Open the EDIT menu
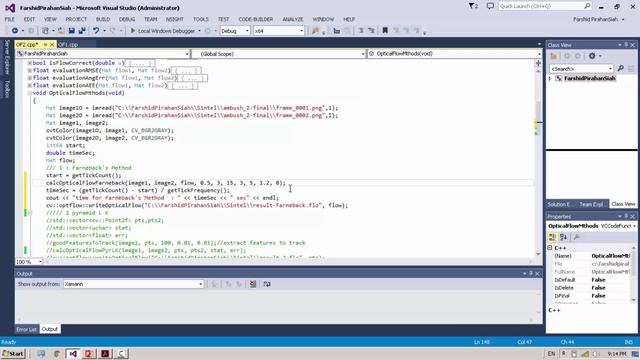 pos(29,19)
